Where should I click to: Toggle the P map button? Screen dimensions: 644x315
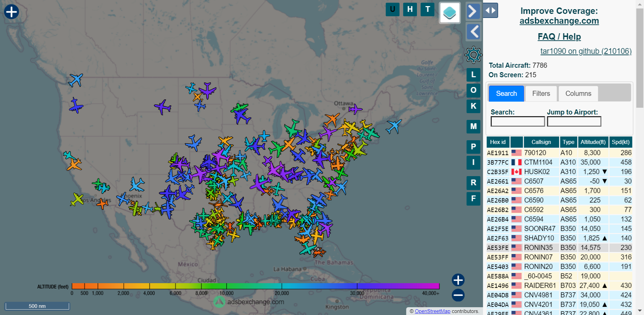coord(473,147)
